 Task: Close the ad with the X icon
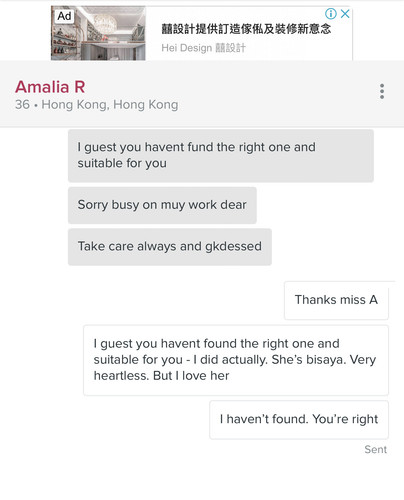345,14
